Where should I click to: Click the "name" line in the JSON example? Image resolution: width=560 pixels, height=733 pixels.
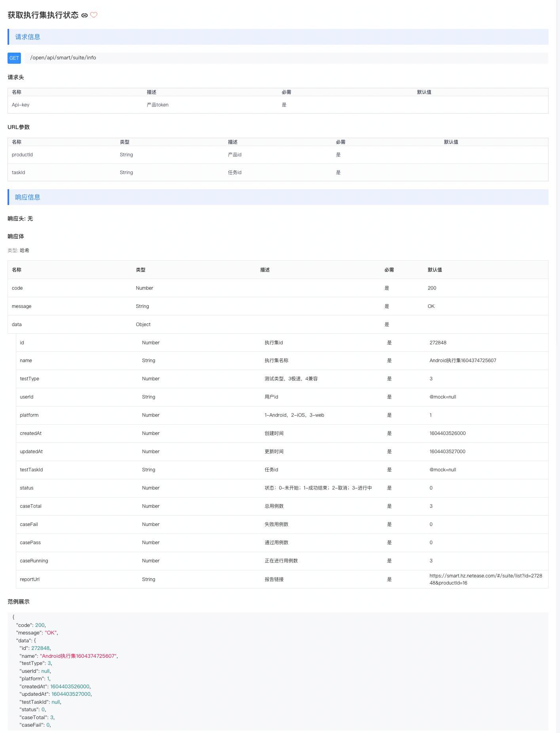tap(69, 656)
